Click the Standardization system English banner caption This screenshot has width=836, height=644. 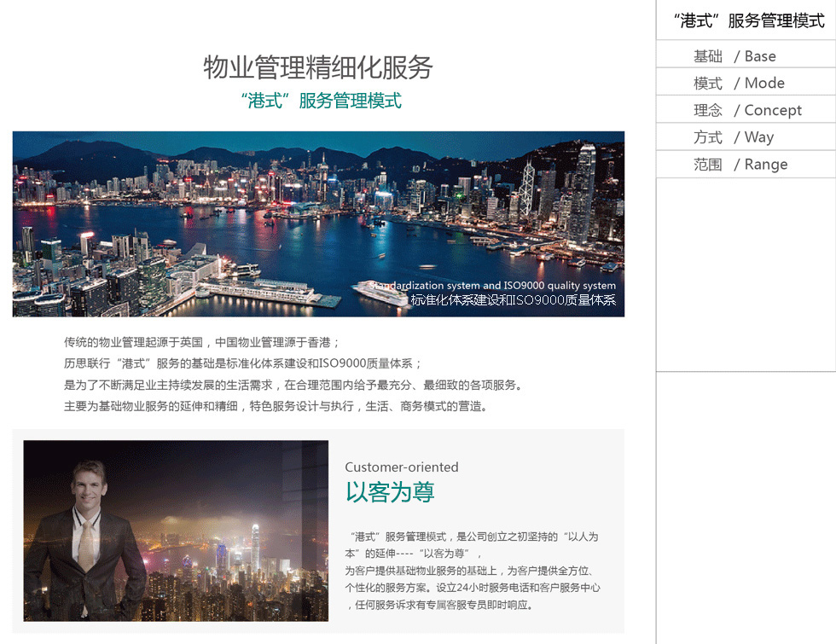point(493,285)
